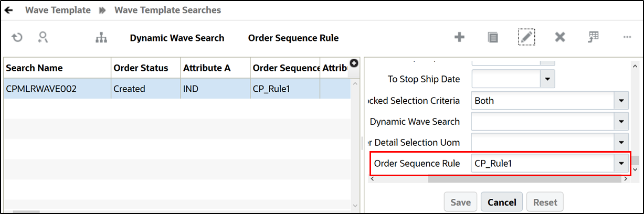Click the refresh icon
Viewport: 644px width, 214px height.
click(17, 37)
